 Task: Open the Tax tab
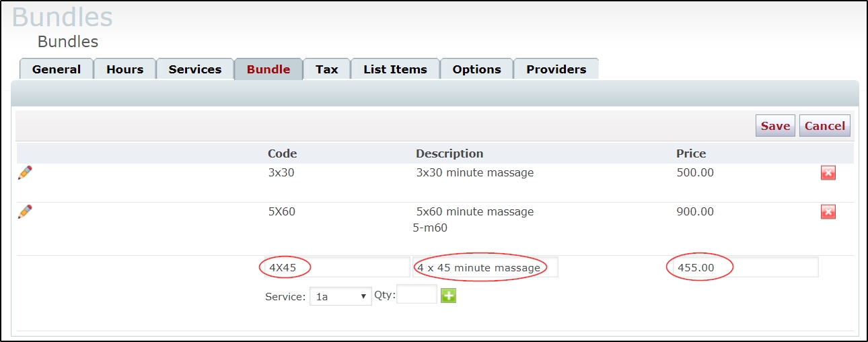327,69
